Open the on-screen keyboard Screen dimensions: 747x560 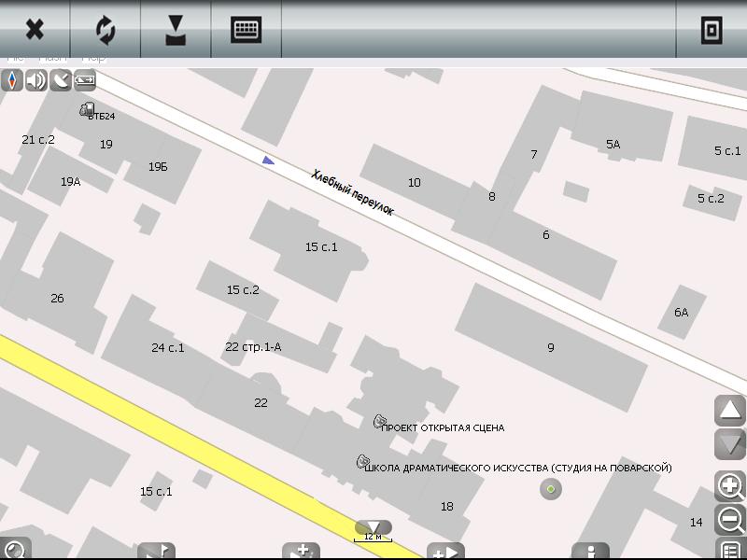247,30
